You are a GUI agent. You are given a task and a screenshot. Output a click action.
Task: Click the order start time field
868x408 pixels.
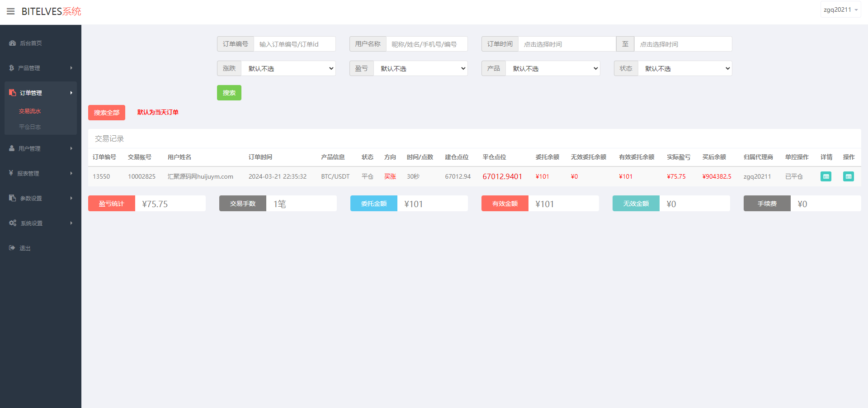tap(566, 44)
